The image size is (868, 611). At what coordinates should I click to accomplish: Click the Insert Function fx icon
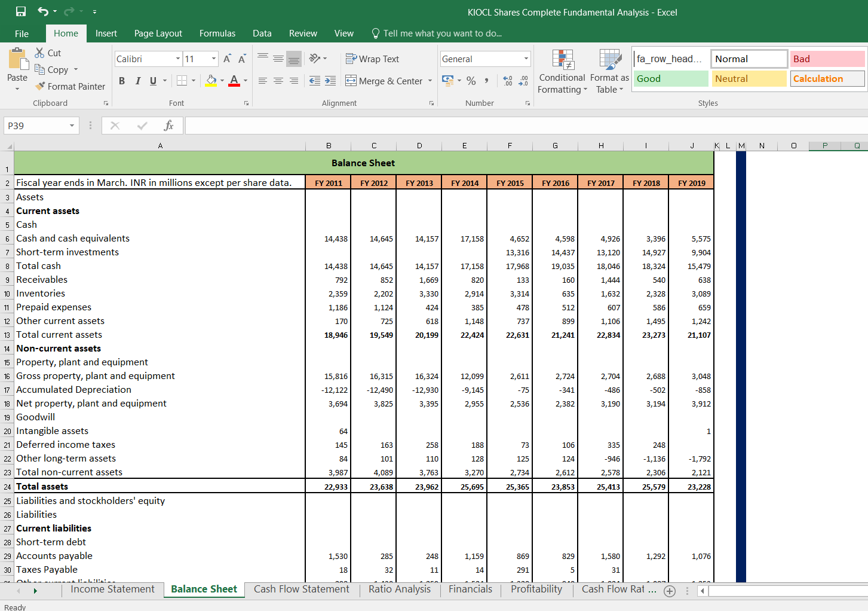[168, 126]
